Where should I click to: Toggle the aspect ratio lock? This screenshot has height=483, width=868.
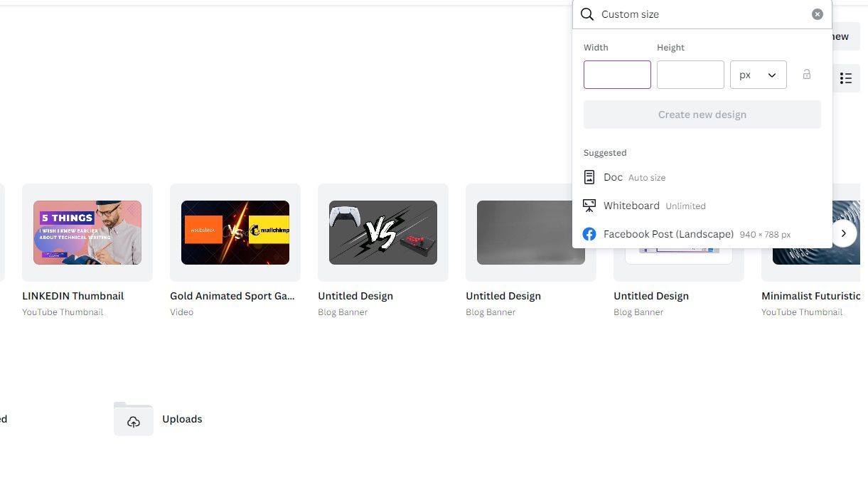pos(807,74)
